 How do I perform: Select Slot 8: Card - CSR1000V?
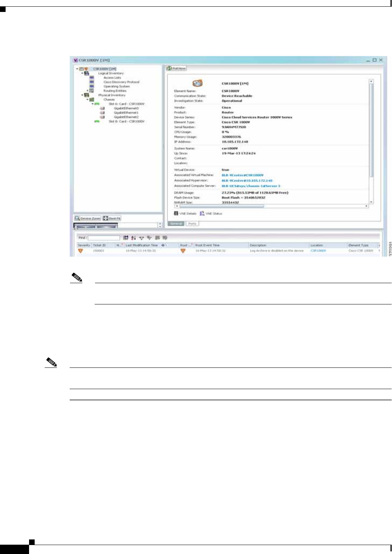127,121
